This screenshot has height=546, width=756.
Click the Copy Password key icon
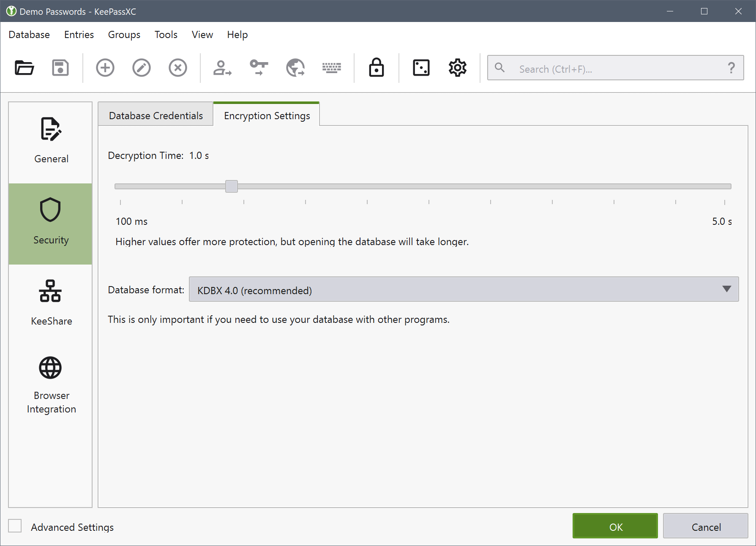point(259,68)
